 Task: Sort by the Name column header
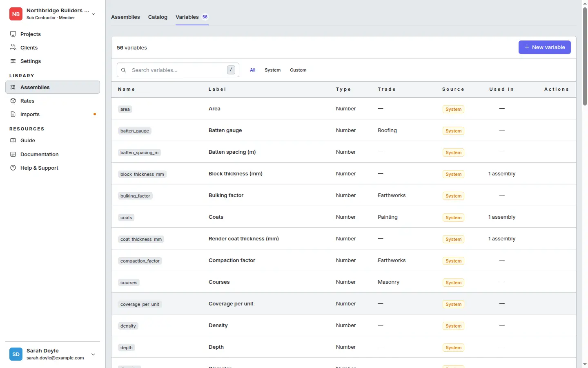126,89
